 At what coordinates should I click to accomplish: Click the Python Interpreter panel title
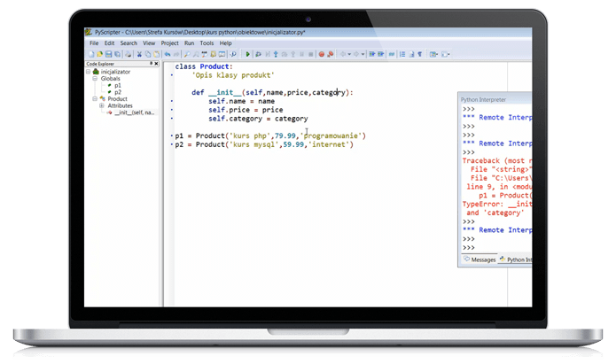483,100
